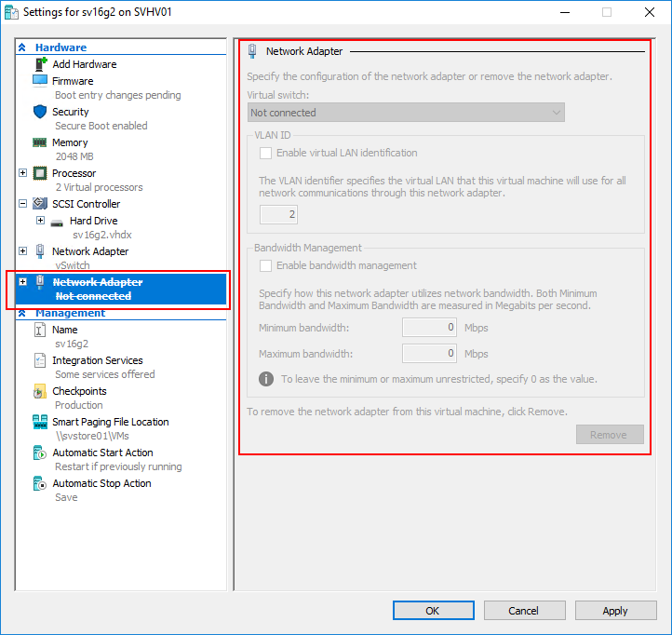Select the Firmware entry
Screen dimensions: 672x635
click(x=73, y=81)
